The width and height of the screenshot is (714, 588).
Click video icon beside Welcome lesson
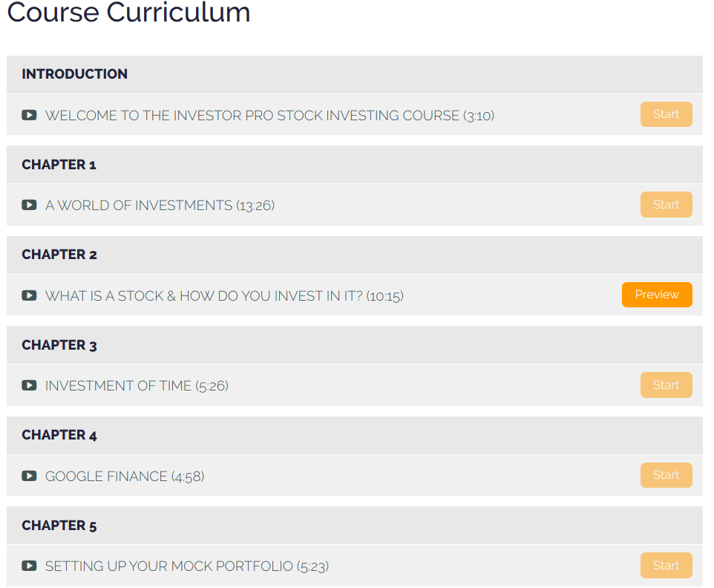(x=29, y=115)
